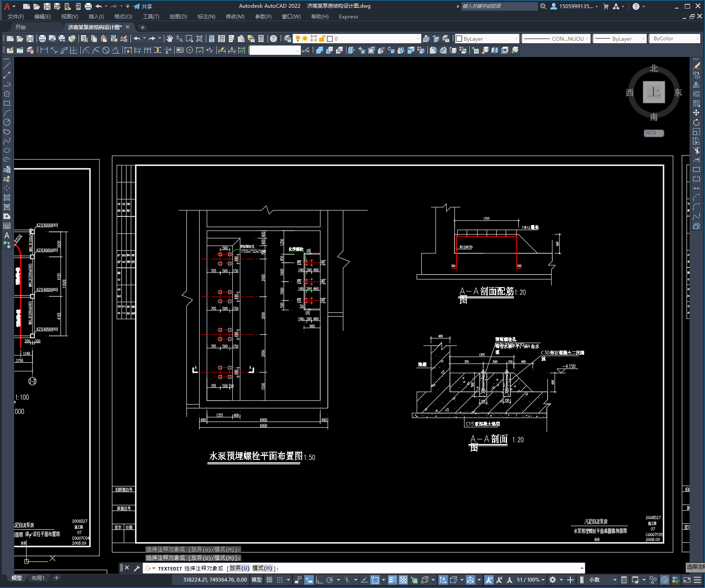Open the ByLayer color control dropdown

click(487, 39)
